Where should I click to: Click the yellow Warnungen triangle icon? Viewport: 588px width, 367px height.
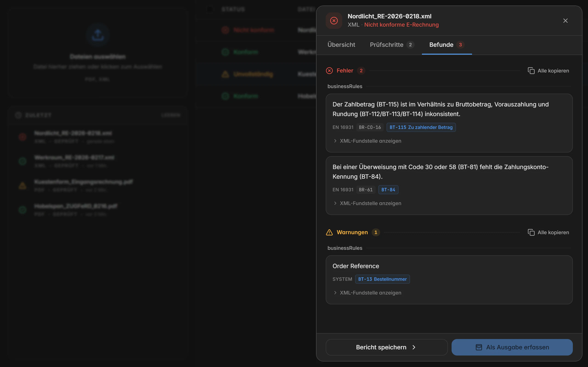click(x=329, y=232)
